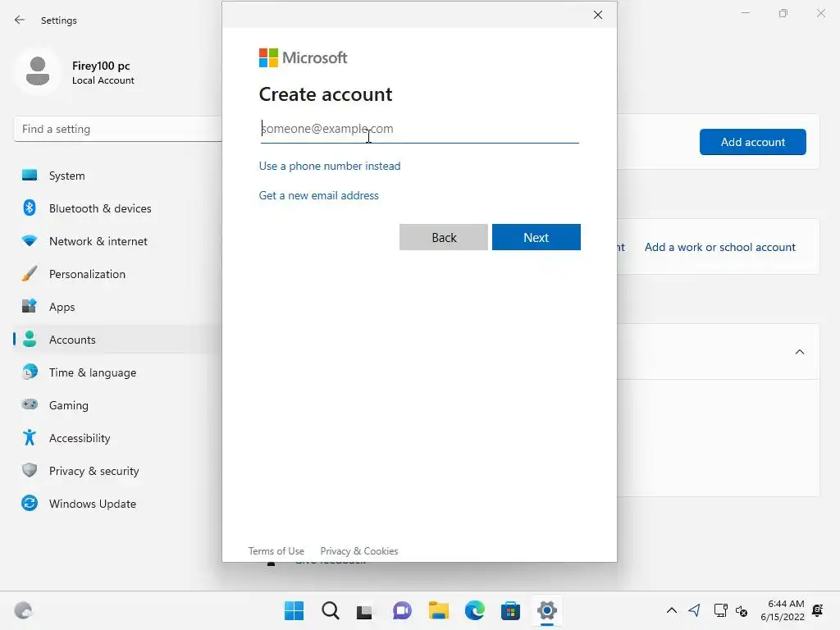Click the Personalization paintbrush icon

30,274
